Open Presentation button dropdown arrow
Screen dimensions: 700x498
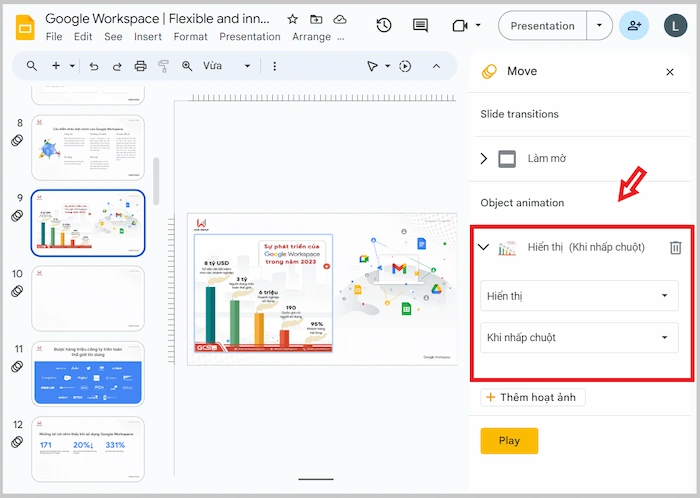[x=599, y=25]
